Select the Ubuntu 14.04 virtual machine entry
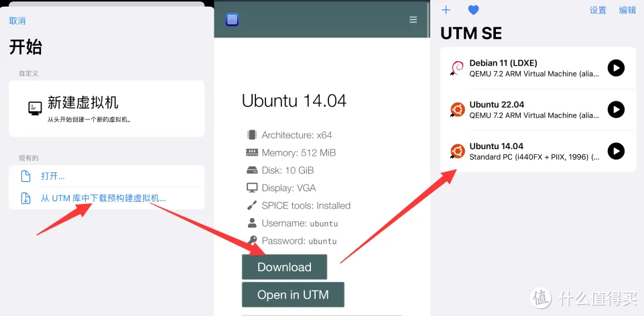The image size is (644, 316). pos(538,151)
